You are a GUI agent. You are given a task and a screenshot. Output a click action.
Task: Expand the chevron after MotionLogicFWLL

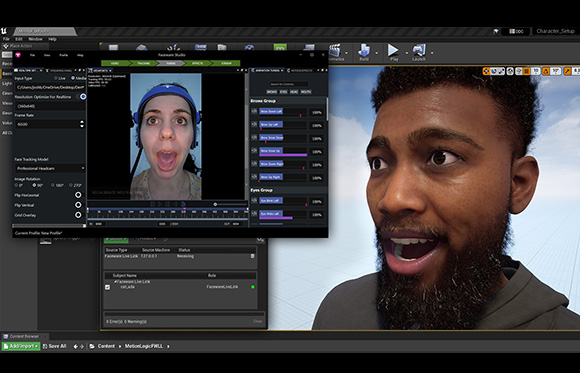coord(168,346)
